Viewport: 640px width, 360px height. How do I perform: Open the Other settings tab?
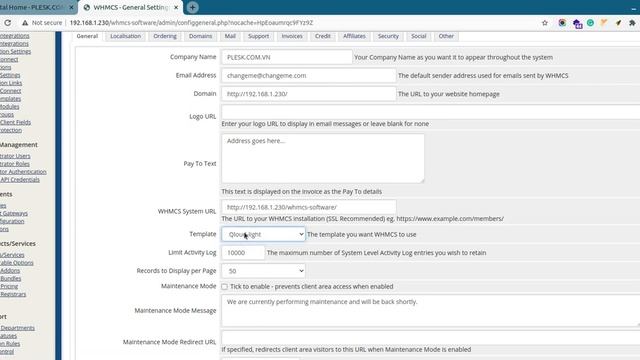(446, 36)
